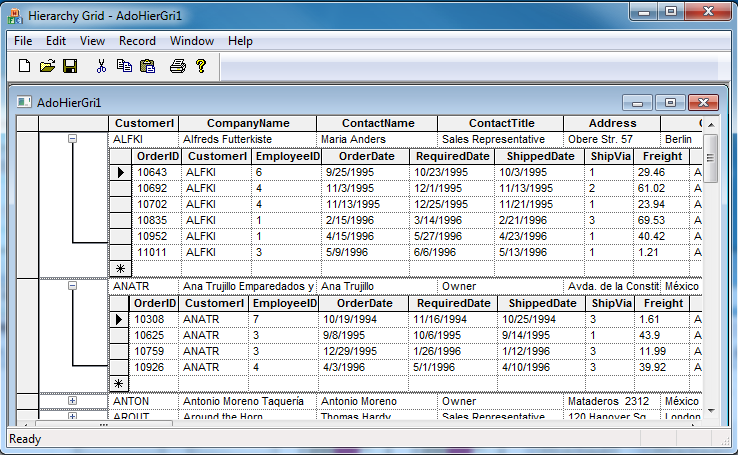
Task: Select the row for order 10692
Action: [x=121, y=188]
